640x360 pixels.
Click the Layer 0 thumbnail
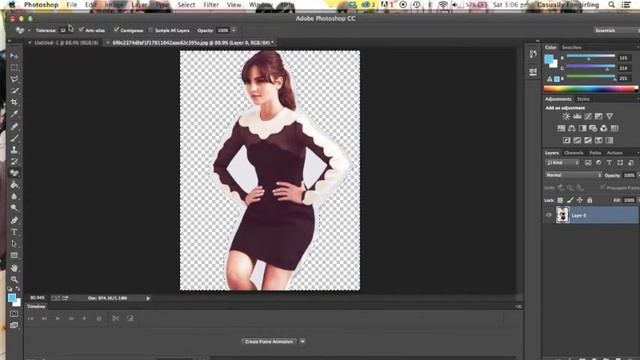click(x=562, y=215)
